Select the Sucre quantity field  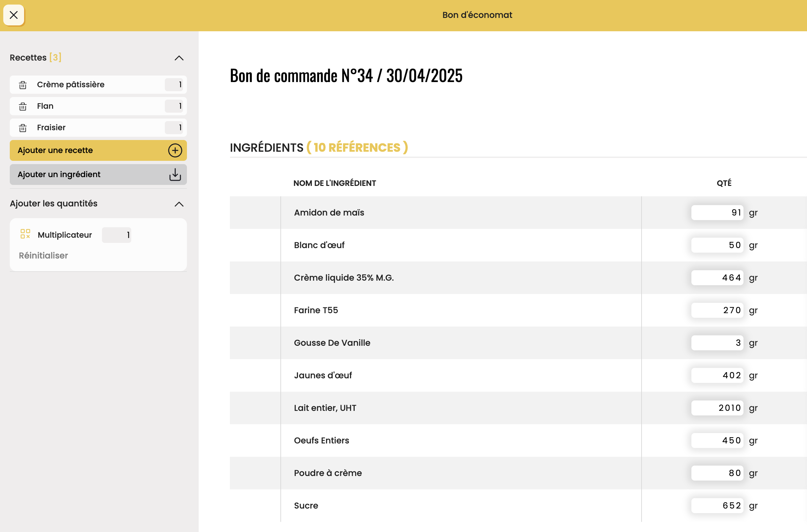(717, 506)
